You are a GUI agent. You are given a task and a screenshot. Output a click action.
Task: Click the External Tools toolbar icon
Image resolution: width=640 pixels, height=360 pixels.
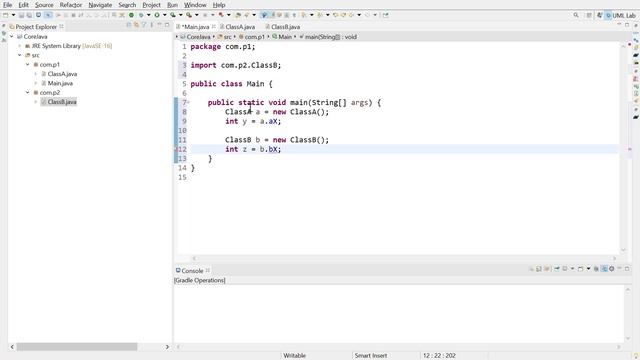189,15
